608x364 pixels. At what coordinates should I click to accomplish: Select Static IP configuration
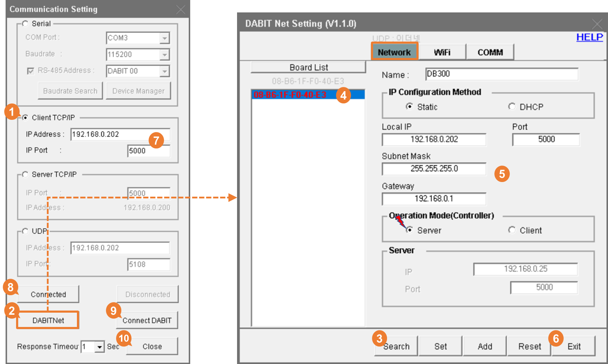(x=409, y=107)
